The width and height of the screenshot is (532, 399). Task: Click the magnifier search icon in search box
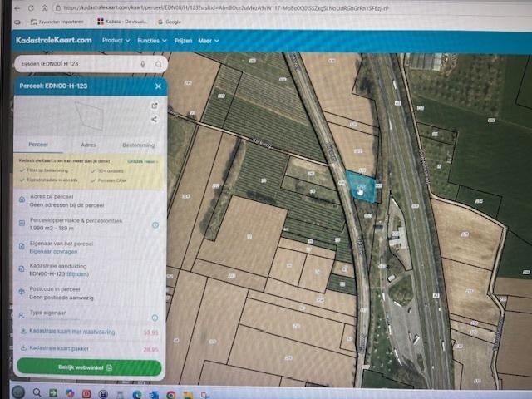click(159, 64)
